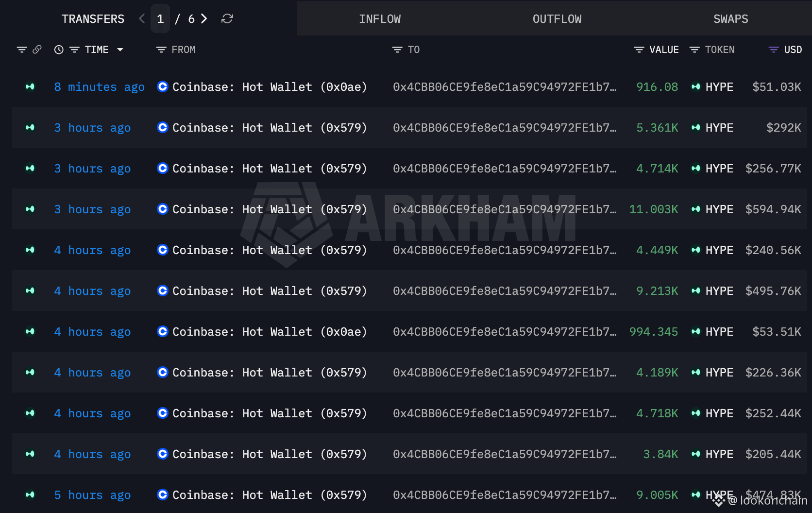Image resolution: width=812 pixels, height=513 pixels.
Task: Open the '8 minutes ago' transaction link
Action: [100, 87]
